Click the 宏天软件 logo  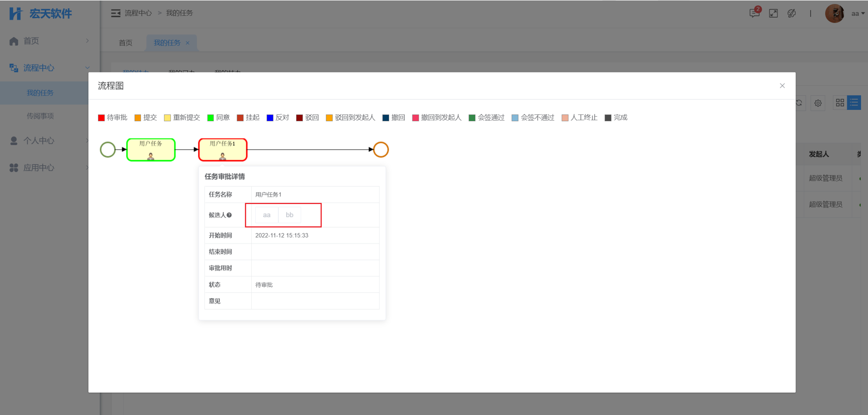[41, 14]
